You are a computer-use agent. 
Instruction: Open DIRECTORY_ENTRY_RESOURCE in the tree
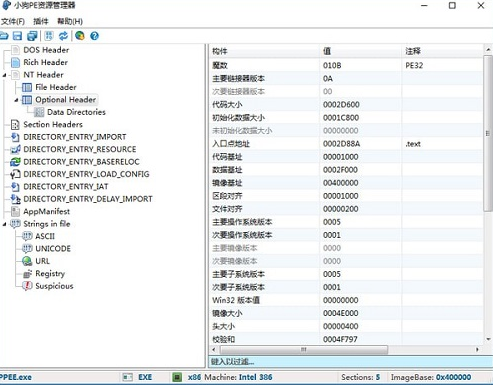(80, 149)
